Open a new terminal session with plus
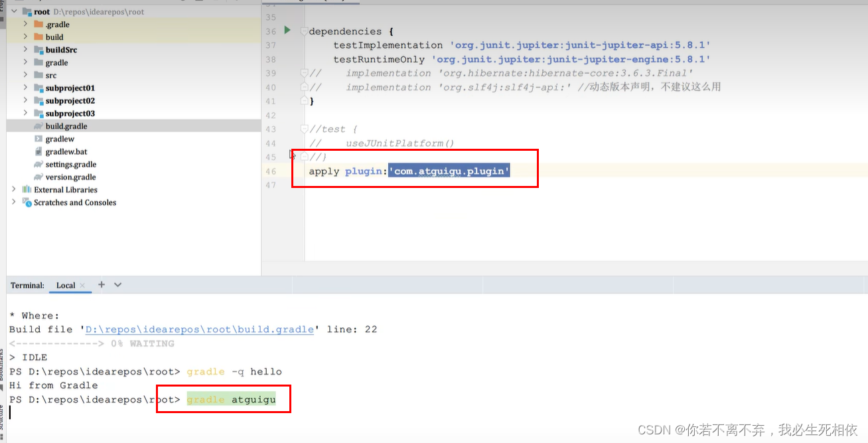 [x=102, y=284]
